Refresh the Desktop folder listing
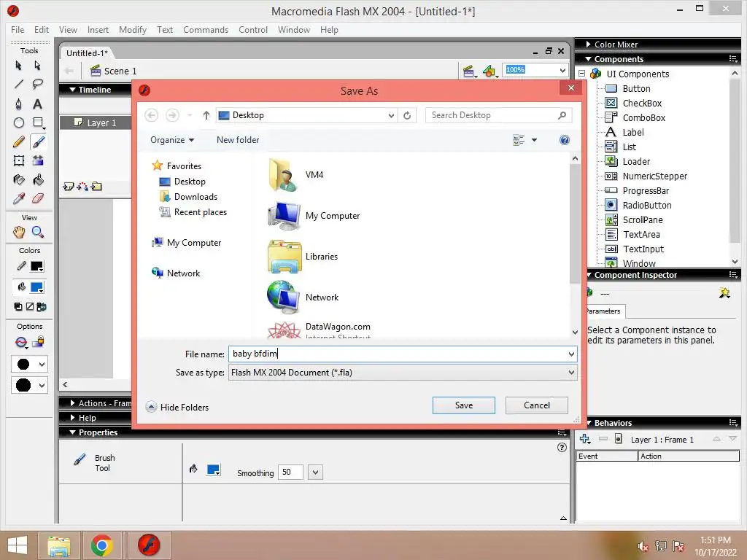Screen dimensions: 747x560 coord(407,115)
